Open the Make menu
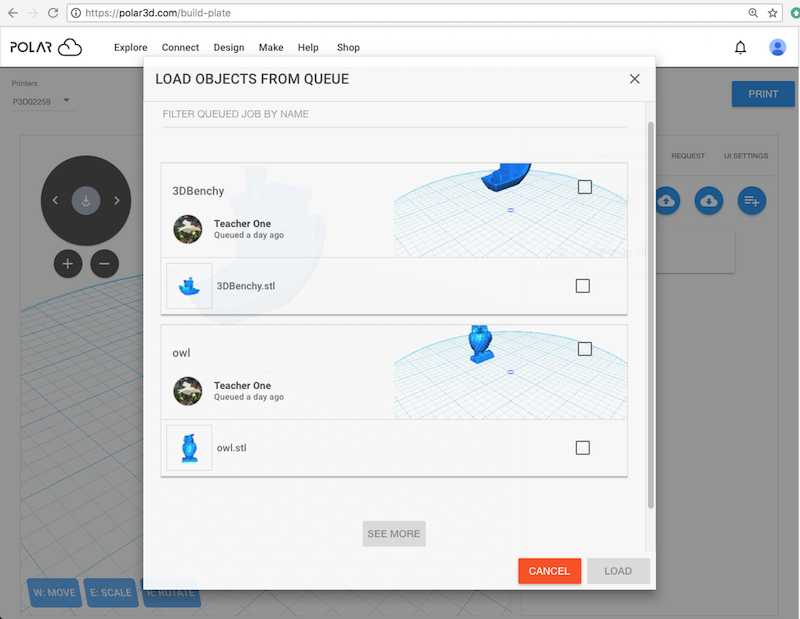 click(271, 47)
